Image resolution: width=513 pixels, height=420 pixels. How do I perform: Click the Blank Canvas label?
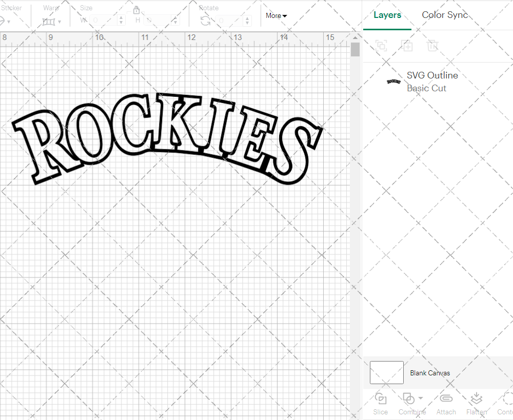coord(430,373)
